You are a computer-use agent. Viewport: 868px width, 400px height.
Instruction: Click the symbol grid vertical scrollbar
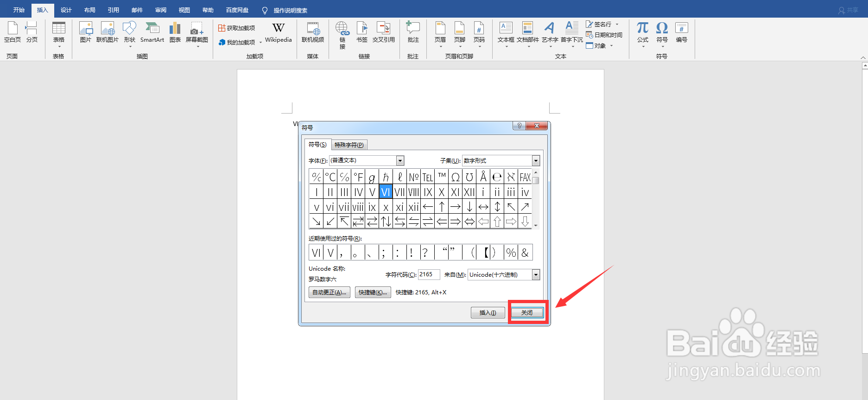point(536,199)
